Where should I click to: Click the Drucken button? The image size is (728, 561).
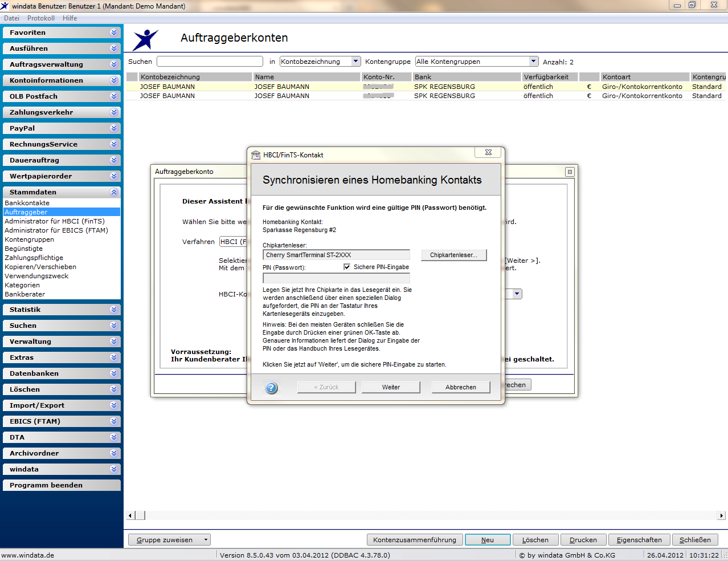click(x=583, y=540)
